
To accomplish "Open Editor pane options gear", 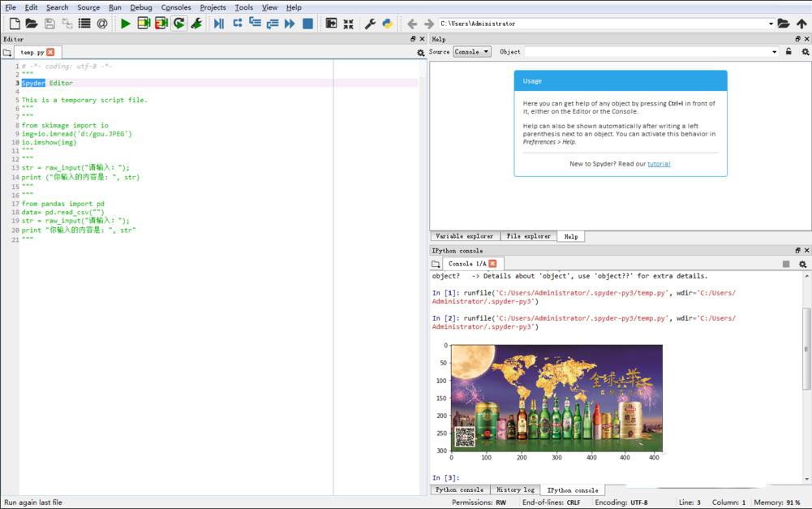I will pyautogui.click(x=420, y=52).
